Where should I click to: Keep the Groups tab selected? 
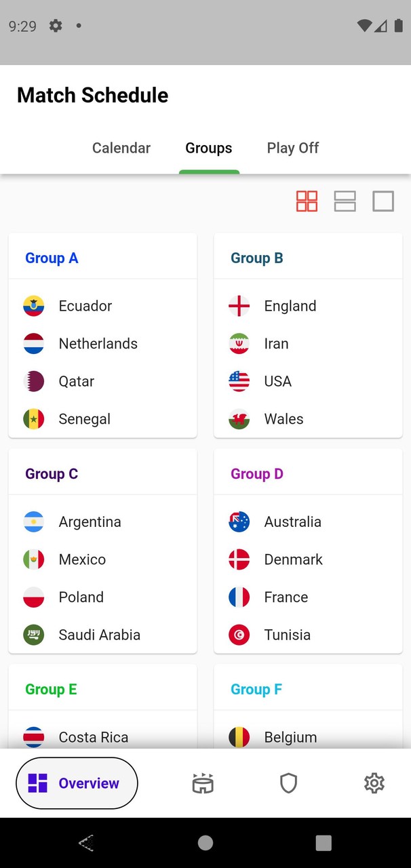tap(209, 148)
